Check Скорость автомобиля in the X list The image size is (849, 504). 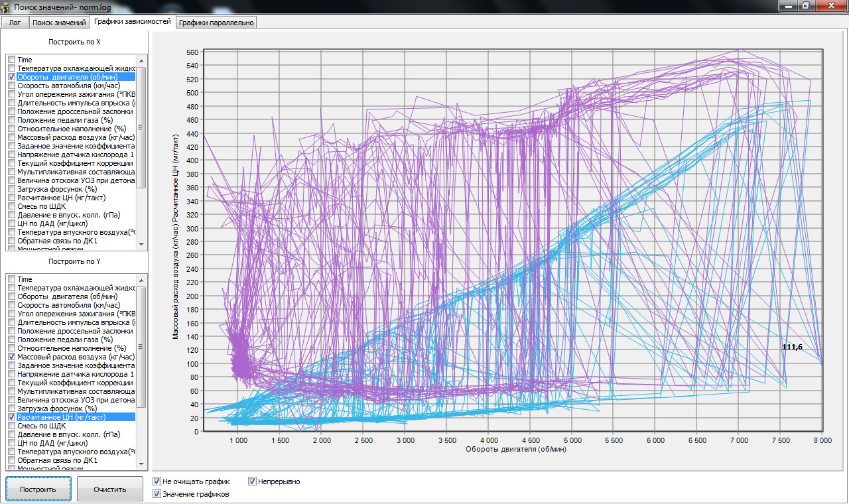[11, 86]
